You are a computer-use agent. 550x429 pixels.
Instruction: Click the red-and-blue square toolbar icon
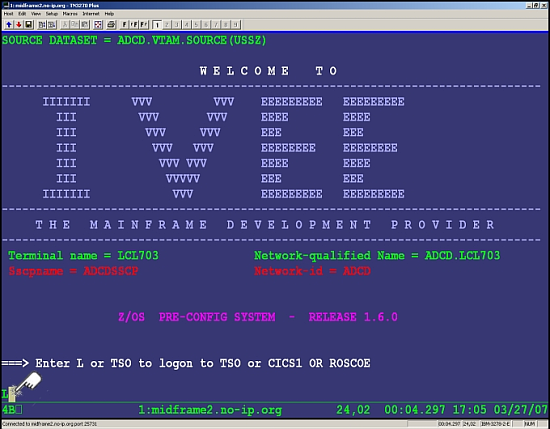pyautogui.click(x=98, y=25)
